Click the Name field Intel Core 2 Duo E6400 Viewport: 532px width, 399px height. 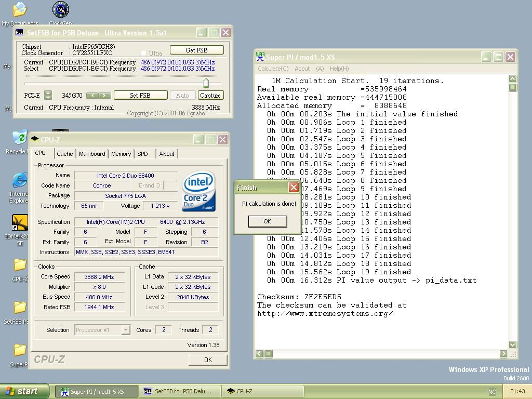point(126,176)
